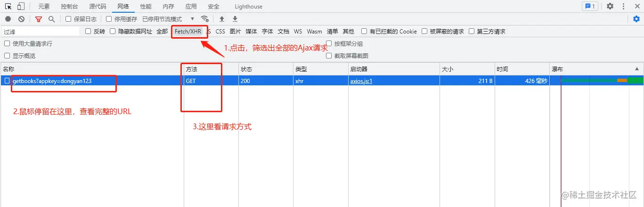This screenshot has width=644, height=207.
Task: Click the 211 B size cell
Action: tap(467, 81)
